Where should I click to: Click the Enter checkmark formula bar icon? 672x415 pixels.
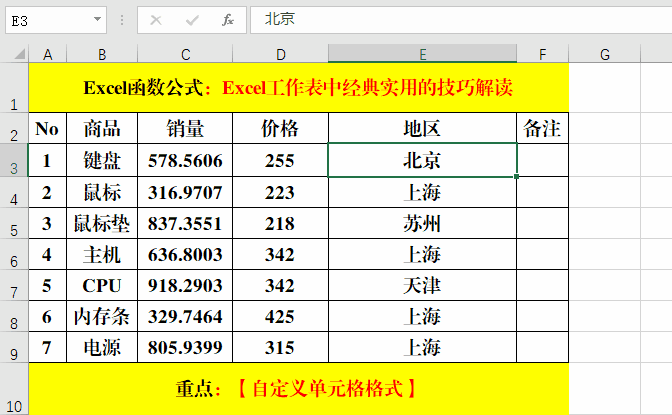click(x=192, y=20)
